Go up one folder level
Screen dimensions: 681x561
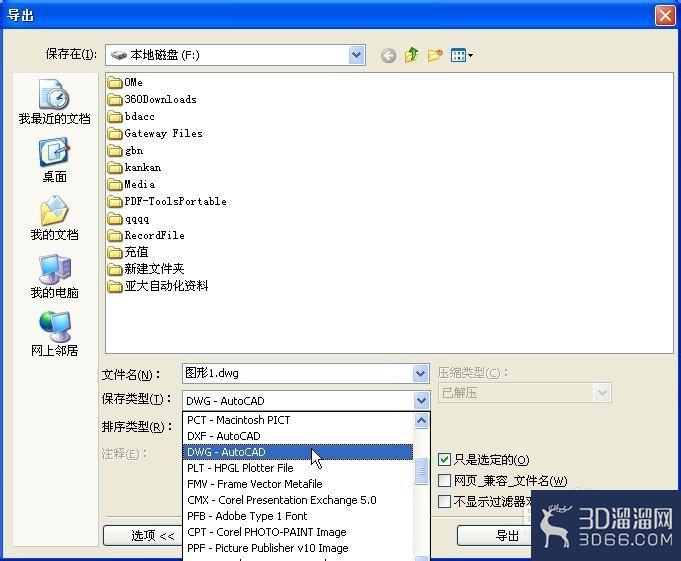(411, 55)
